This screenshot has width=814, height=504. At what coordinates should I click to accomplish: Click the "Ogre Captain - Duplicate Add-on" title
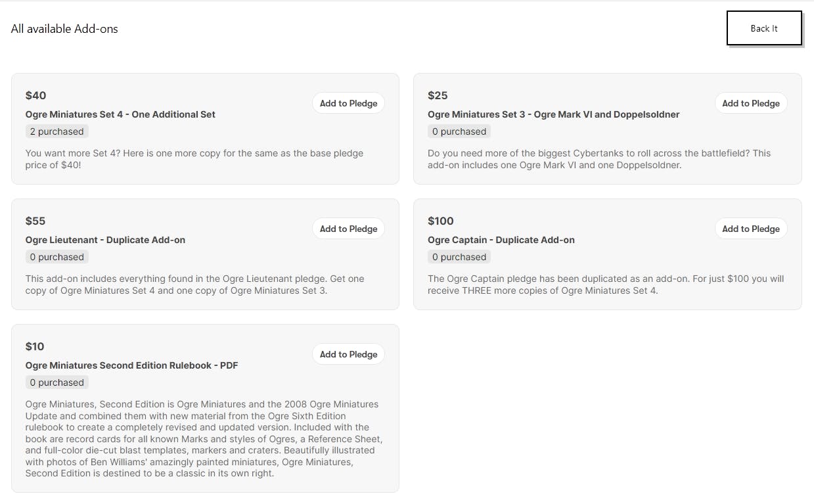(501, 240)
